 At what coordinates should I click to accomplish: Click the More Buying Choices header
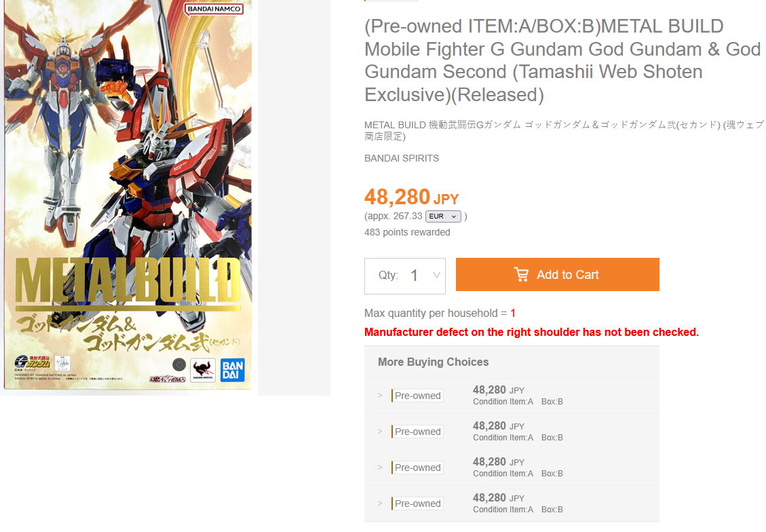click(433, 362)
